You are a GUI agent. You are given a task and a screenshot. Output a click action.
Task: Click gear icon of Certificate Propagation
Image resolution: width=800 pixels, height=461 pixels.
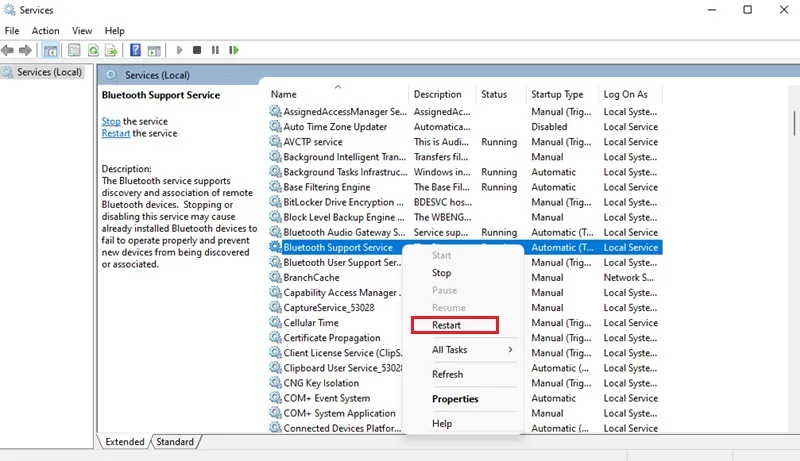pyautogui.click(x=276, y=338)
